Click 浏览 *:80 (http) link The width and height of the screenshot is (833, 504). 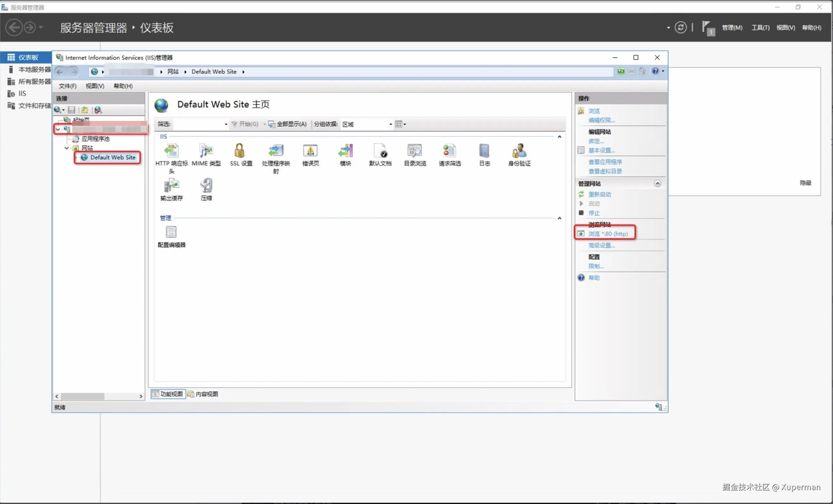(x=607, y=234)
